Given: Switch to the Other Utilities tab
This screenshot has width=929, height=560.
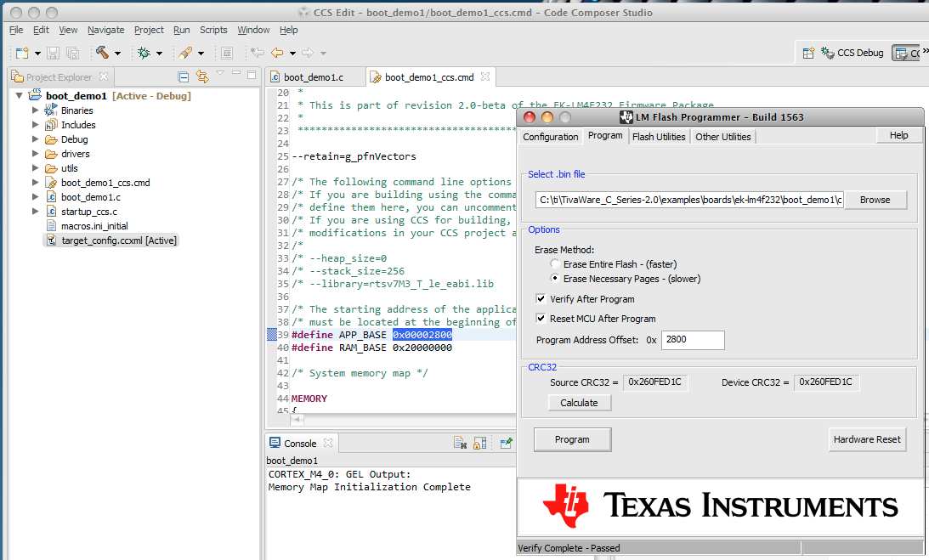Looking at the screenshot, I should [x=722, y=137].
